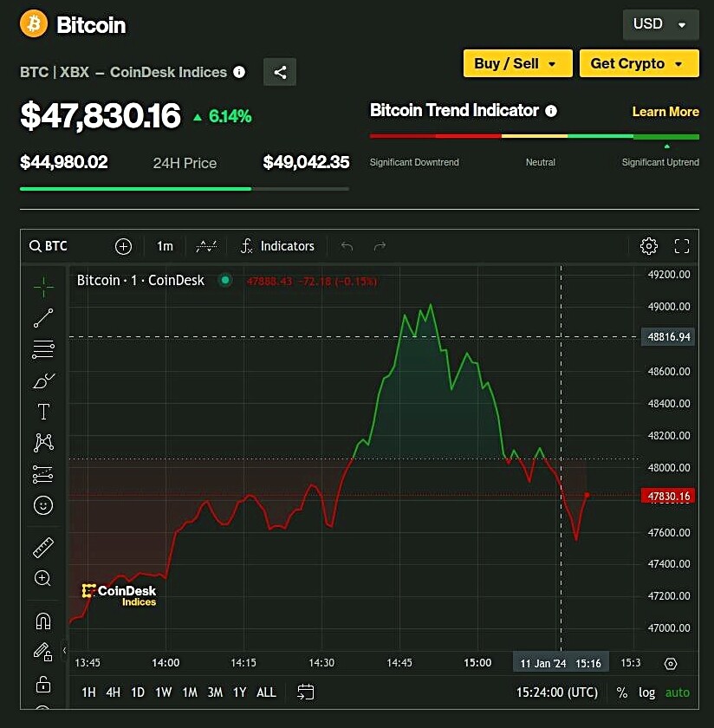Toggle the magnet snapping mode
The height and width of the screenshot is (728, 714).
click(43, 621)
